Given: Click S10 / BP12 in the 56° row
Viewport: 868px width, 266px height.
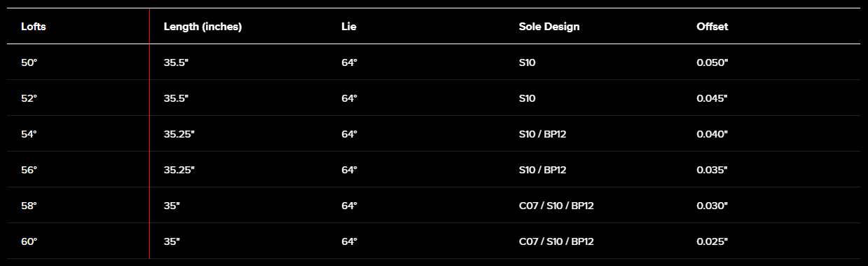Looking at the screenshot, I should click(542, 170).
